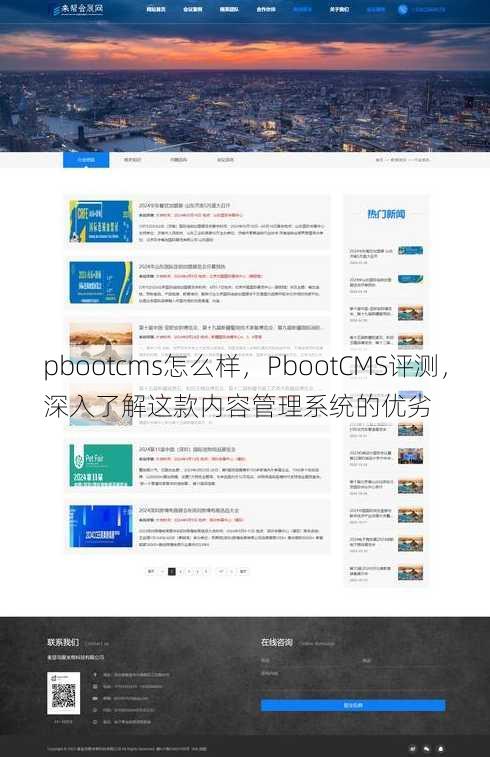
Task: Click the 热门新闻 sidebar heading
Action: coord(386,214)
